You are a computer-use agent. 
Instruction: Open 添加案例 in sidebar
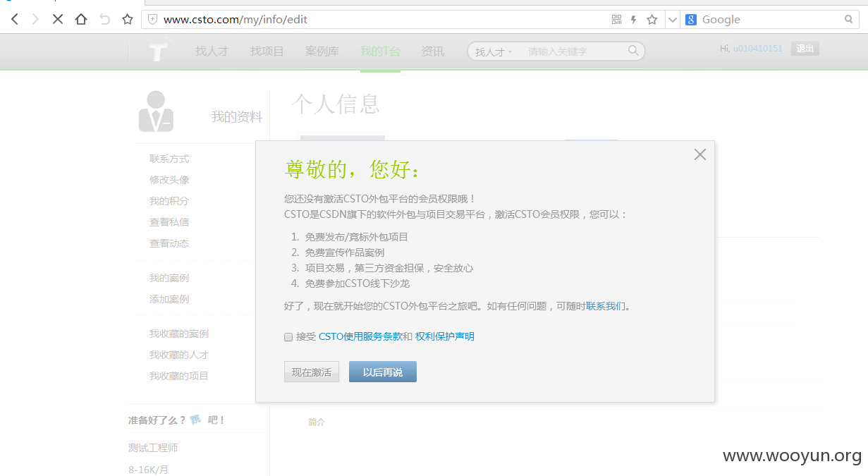(169, 299)
